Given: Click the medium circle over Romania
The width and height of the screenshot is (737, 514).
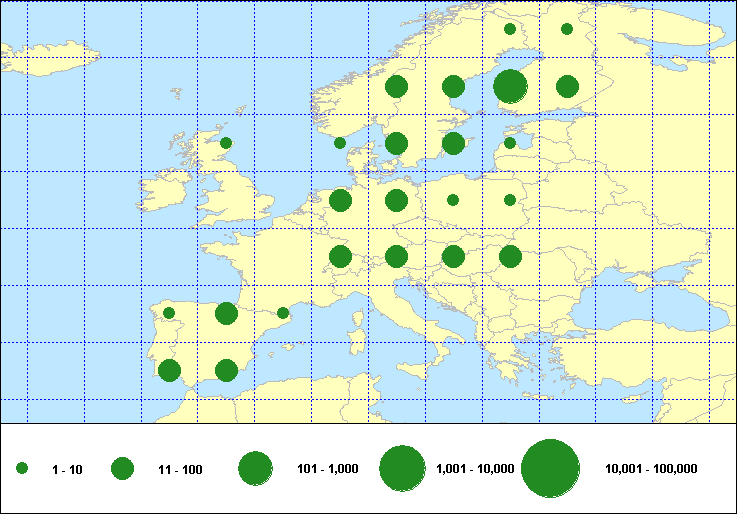Looking at the screenshot, I should [x=510, y=257].
